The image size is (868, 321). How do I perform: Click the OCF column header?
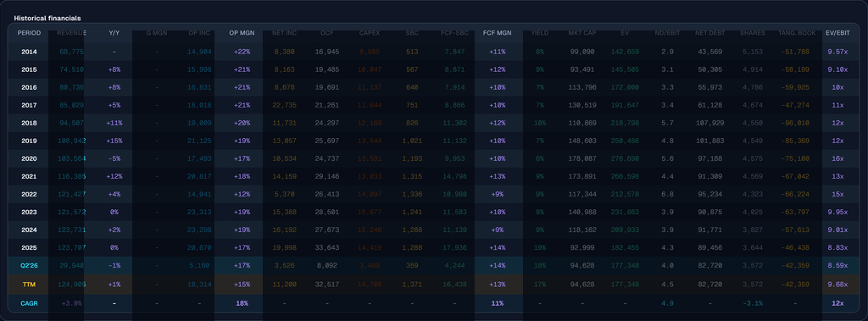(x=327, y=33)
